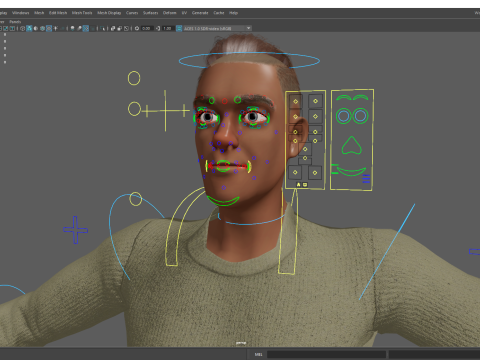Viewport: 480px width, 360px height.
Task: Select the head halo ring control
Action: (249, 60)
